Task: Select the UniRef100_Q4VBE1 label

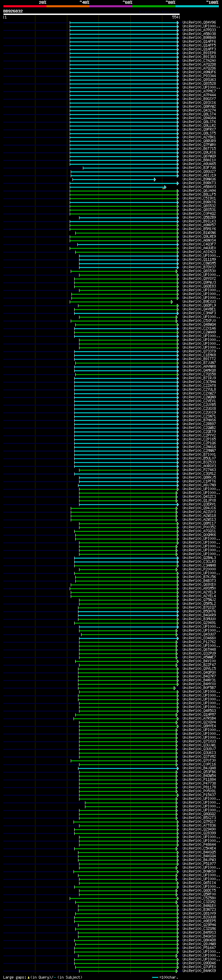Action: pyautogui.click(x=199, y=309)
